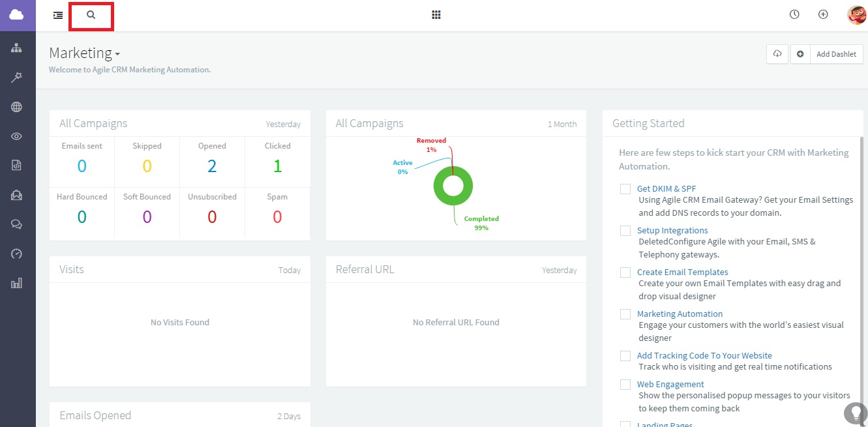868x427 pixels.
Task: Click the Add Dashlet button
Action: click(x=837, y=54)
